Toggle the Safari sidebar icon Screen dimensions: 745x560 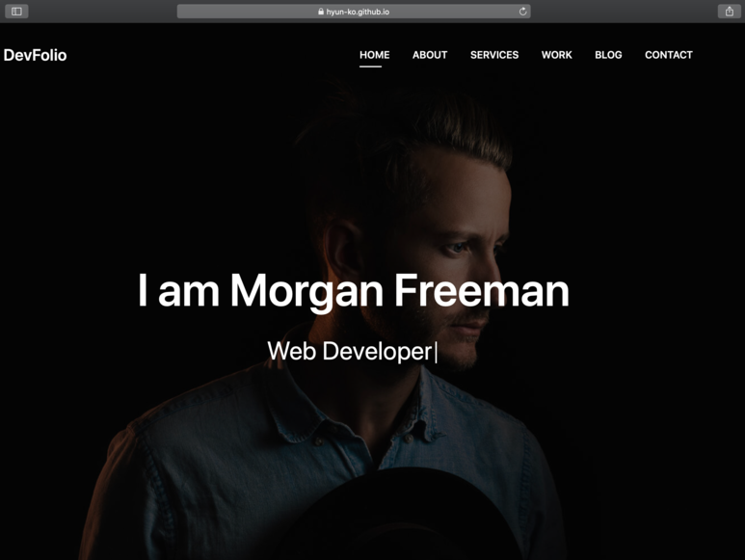pyautogui.click(x=16, y=12)
